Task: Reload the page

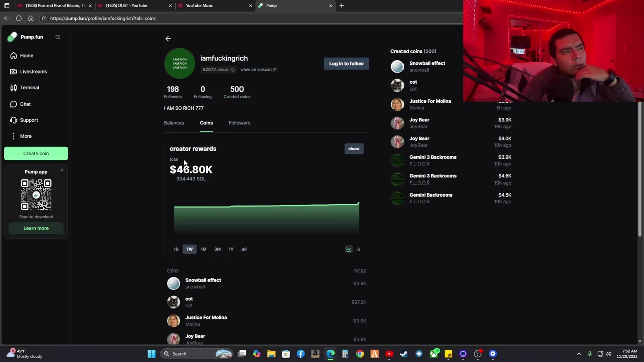Action: point(19,18)
